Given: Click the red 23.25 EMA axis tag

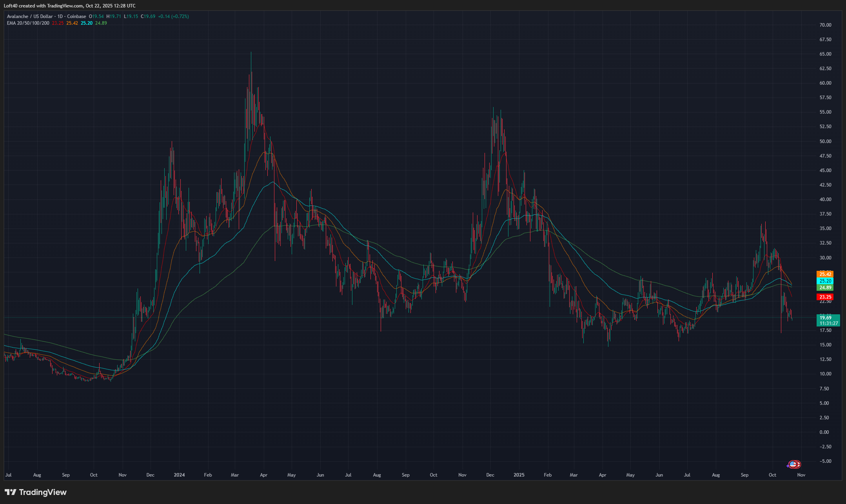Looking at the screenshot, I should click(x=825, y=297).
